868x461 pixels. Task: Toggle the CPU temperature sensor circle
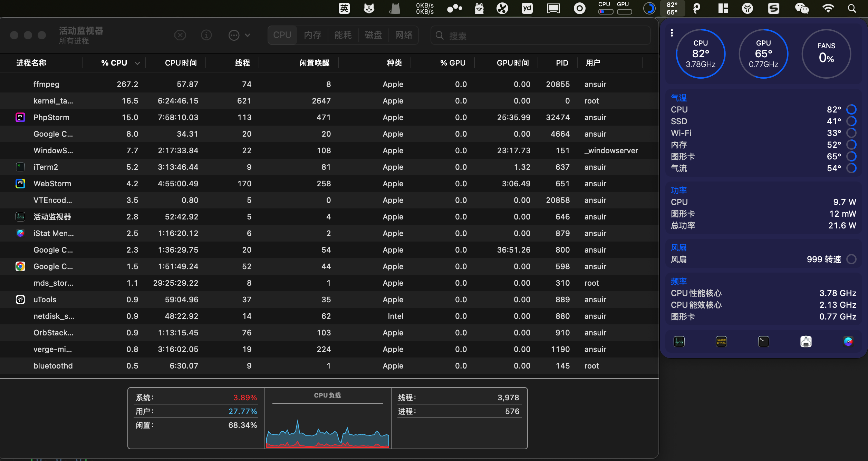[851, 109]
